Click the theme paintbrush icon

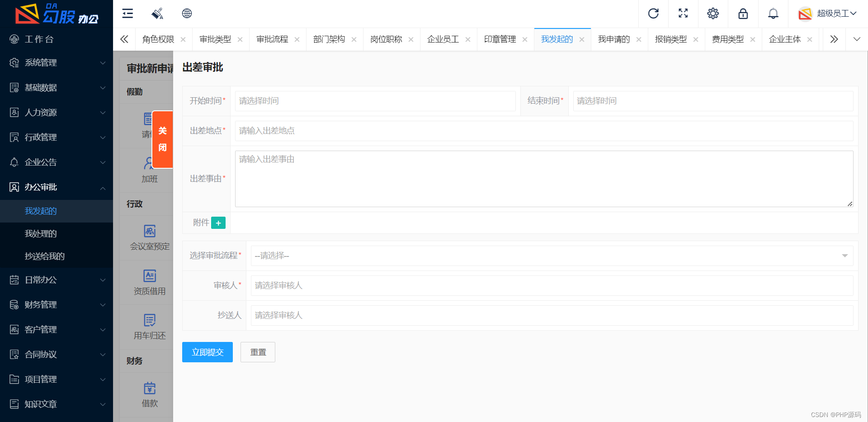pos(157,14)
